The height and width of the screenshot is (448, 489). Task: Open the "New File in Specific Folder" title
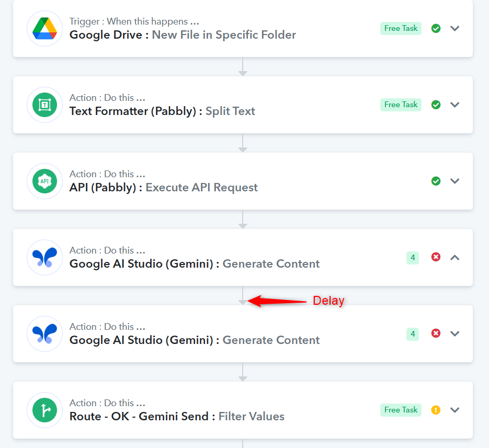224,35
